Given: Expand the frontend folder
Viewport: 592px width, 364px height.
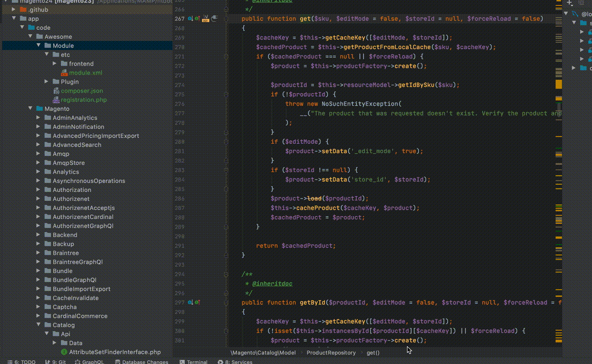Looking at the screenshot, I should point(55,64).
